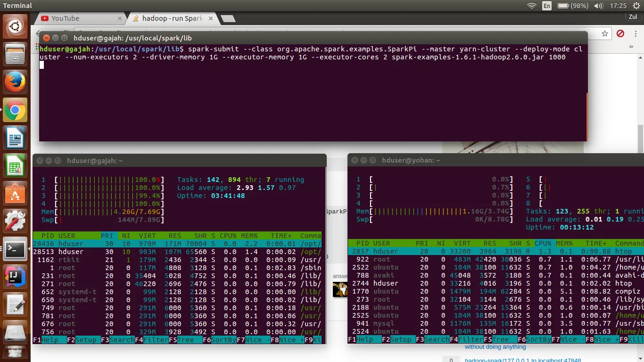The image size is (644, 362).
Task: Select process 28513 hduser row in gajah htop
Action: pos(177,252)
